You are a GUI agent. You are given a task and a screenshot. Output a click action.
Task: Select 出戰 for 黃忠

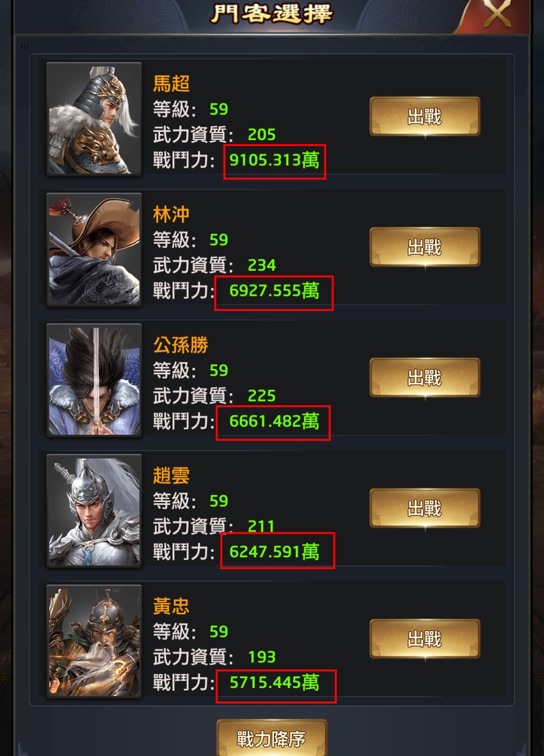425,639
